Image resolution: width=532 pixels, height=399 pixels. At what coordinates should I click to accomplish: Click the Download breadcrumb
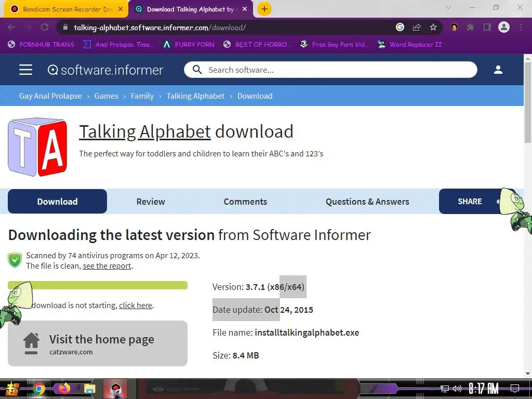[x=255, y=96]
